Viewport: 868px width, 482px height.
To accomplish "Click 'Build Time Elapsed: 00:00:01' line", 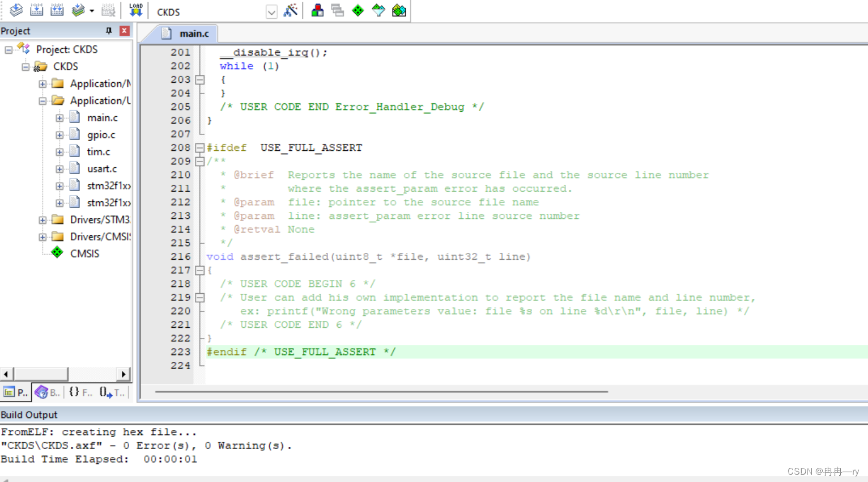I will [99, 459].
